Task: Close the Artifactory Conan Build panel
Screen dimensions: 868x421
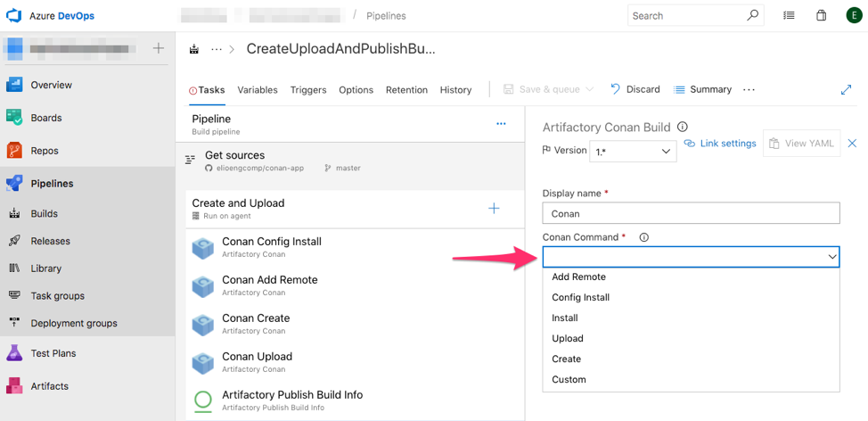Action: click(x=852, y=144)
